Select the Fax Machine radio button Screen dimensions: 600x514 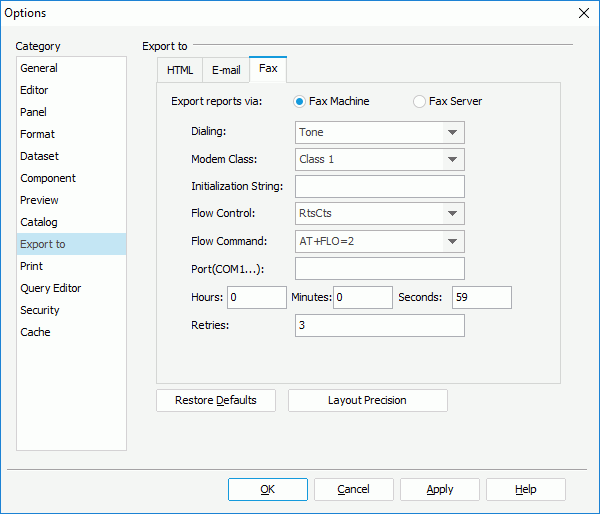pyautogui.click(x=300, y=101)
